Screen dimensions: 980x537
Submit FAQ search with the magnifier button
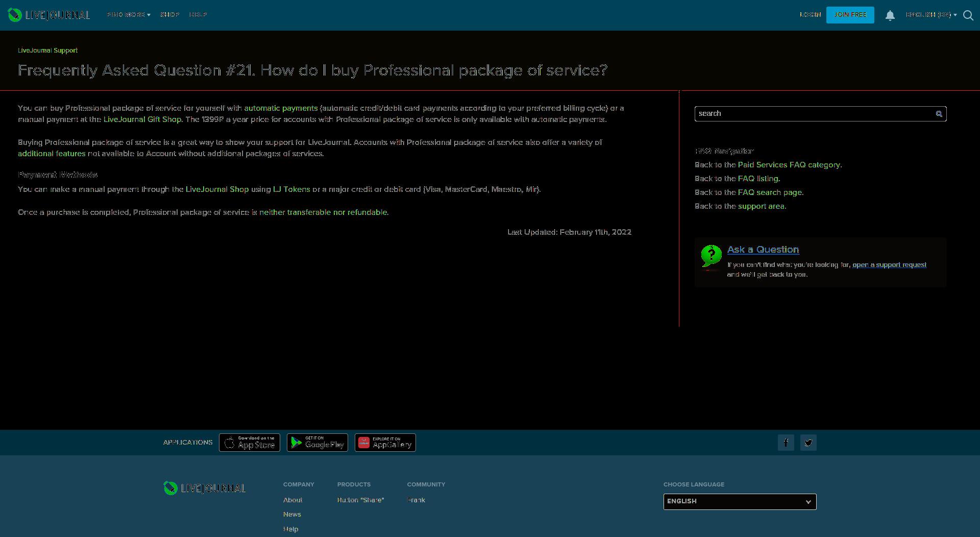(x=939, y=114)
